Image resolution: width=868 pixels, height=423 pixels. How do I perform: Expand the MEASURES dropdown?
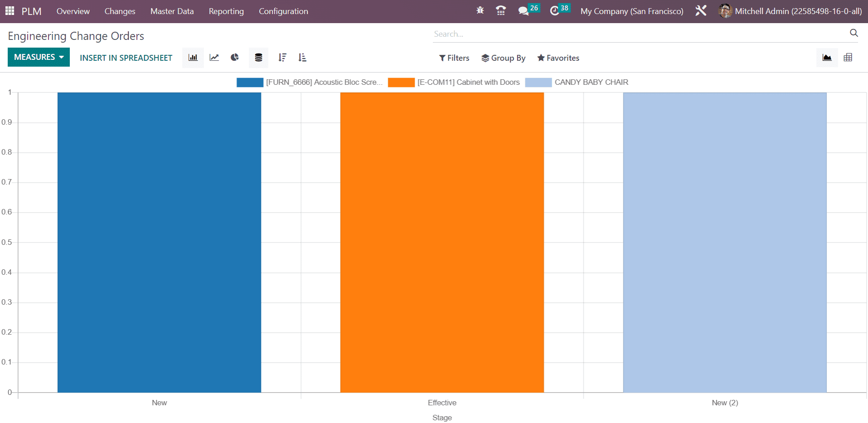point(39,57)
